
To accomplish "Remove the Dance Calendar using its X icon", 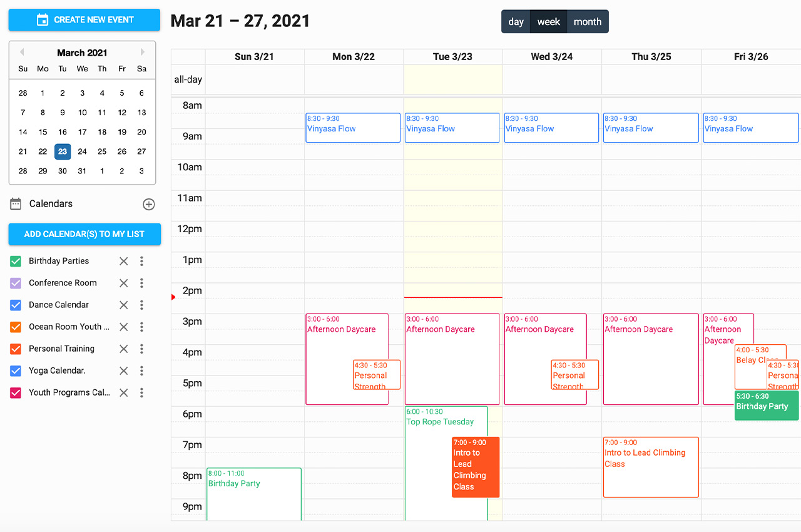I will [x=123, y=305].
